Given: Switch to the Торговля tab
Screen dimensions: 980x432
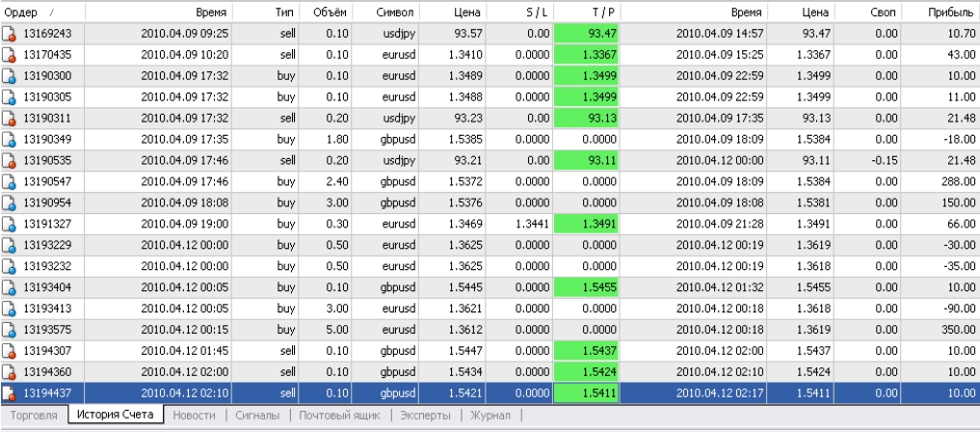Looking at the screenshot, I should 33,416.
